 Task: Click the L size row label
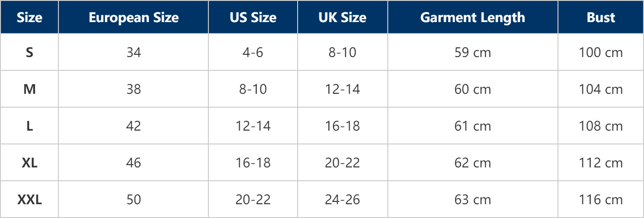click(29, 126)
